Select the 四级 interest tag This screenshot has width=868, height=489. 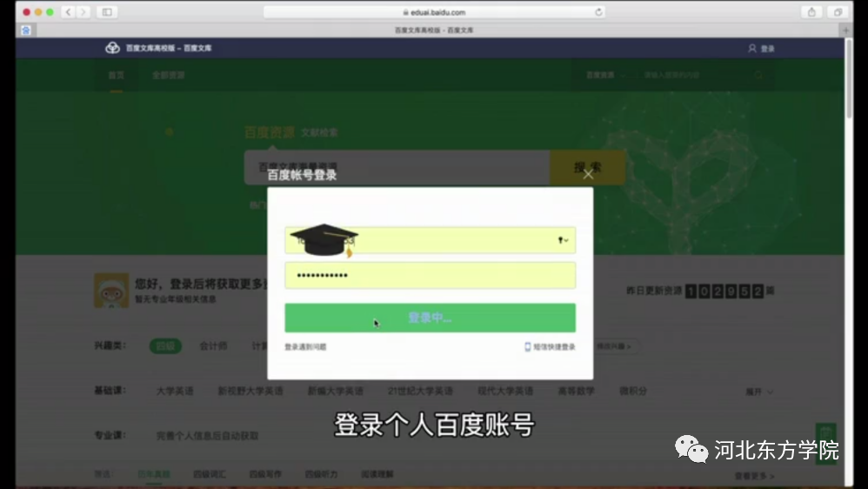(x=165, y=346)
